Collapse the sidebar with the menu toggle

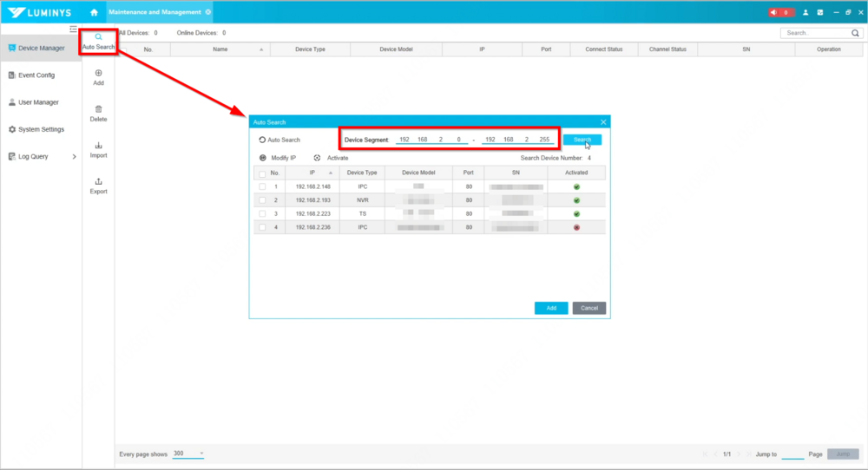[x=74, y=29]
